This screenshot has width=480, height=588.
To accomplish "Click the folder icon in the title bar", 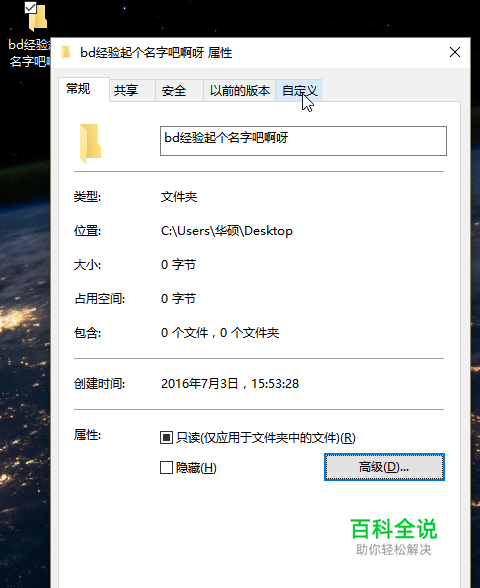I will pyautogui.click(x=66, y=52).
